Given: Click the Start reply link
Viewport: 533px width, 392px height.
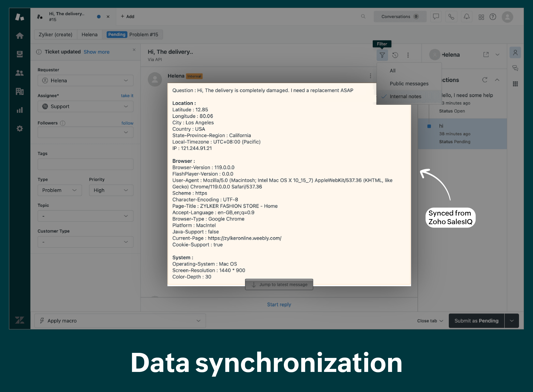Looking at the screenshot, I should [279, 304].
